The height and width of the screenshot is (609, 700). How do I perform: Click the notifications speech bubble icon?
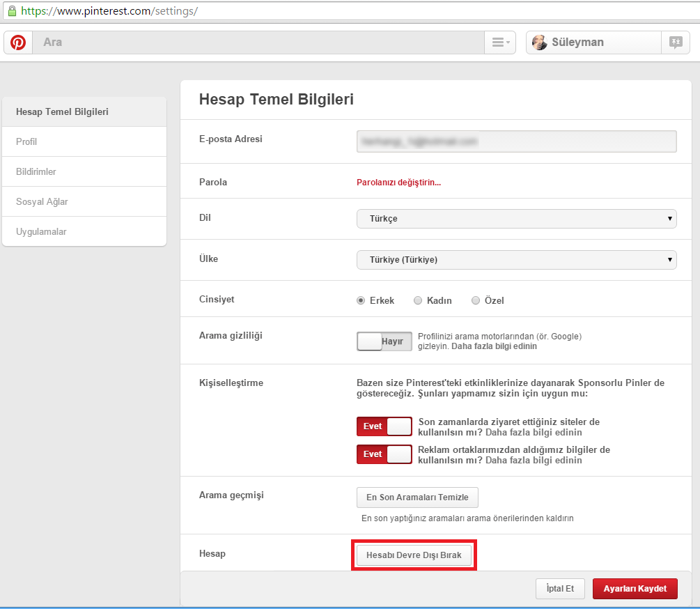(675, 43)
